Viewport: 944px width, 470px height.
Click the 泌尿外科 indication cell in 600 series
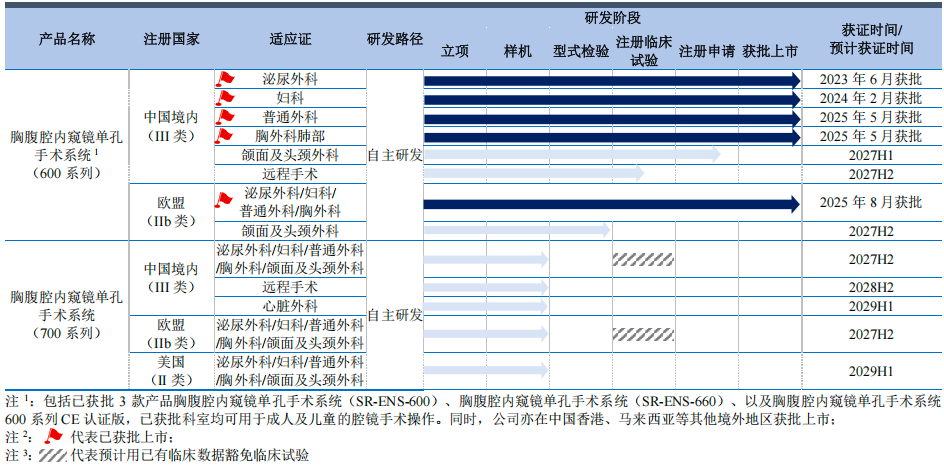290,79
